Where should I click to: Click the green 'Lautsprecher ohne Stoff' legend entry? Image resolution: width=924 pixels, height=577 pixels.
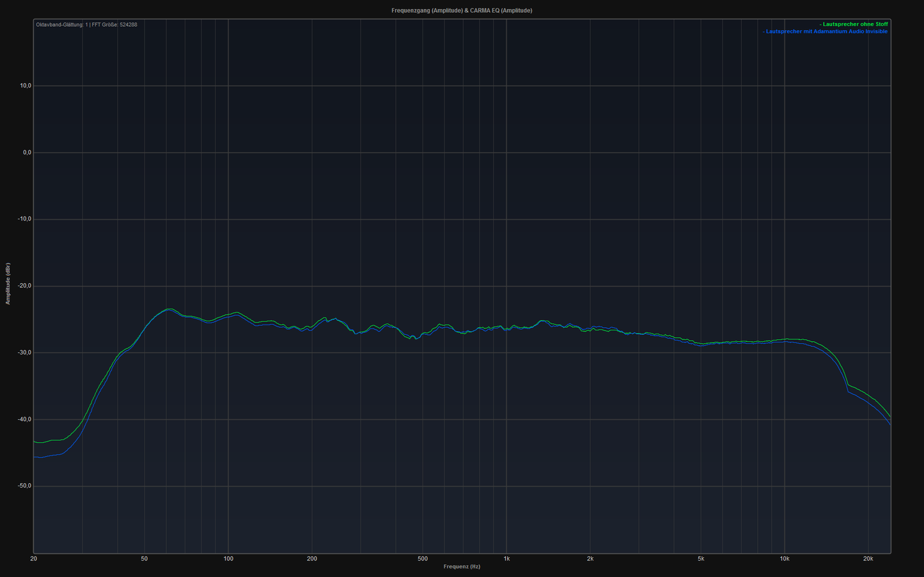(x=853, y=24)
